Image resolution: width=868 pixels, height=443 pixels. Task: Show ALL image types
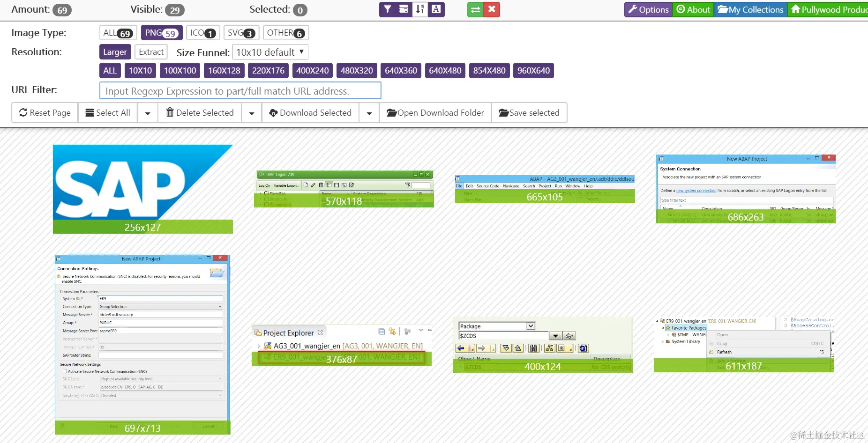(118, 33)
